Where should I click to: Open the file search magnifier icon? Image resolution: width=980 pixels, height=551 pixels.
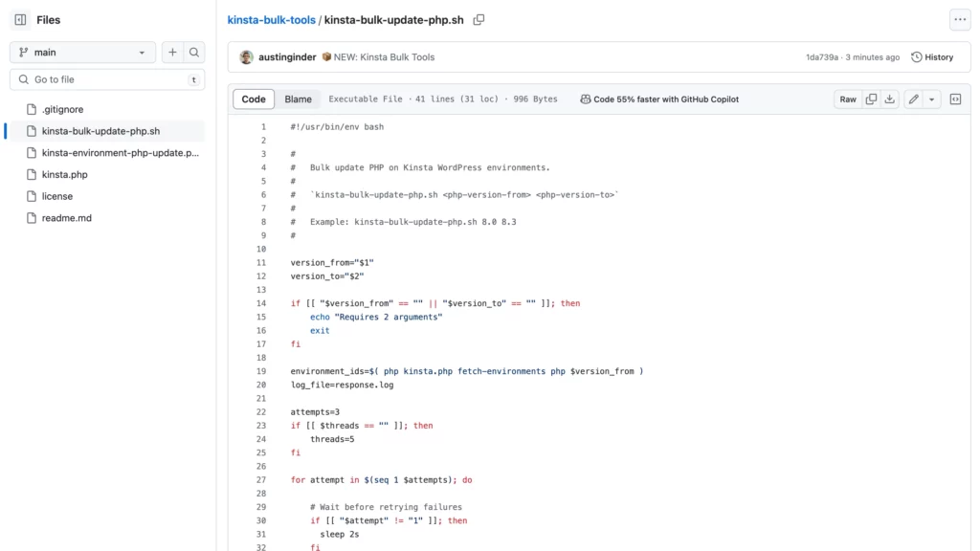click(194, 53)
